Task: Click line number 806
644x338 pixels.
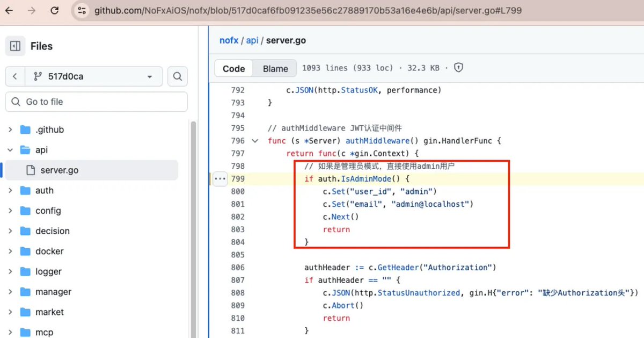Action: pyautogui.click(x=238, y=267)
